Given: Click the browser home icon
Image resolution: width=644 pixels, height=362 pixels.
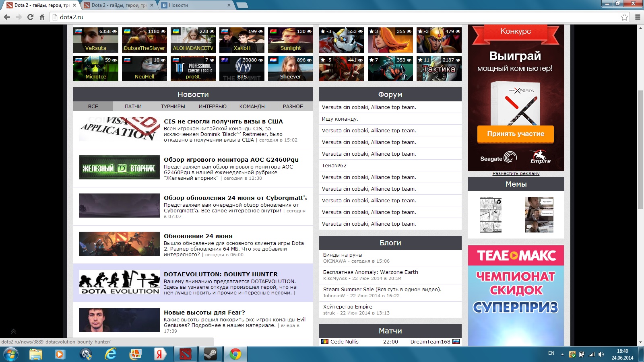Looking at the screenshot, I should 42,17.
